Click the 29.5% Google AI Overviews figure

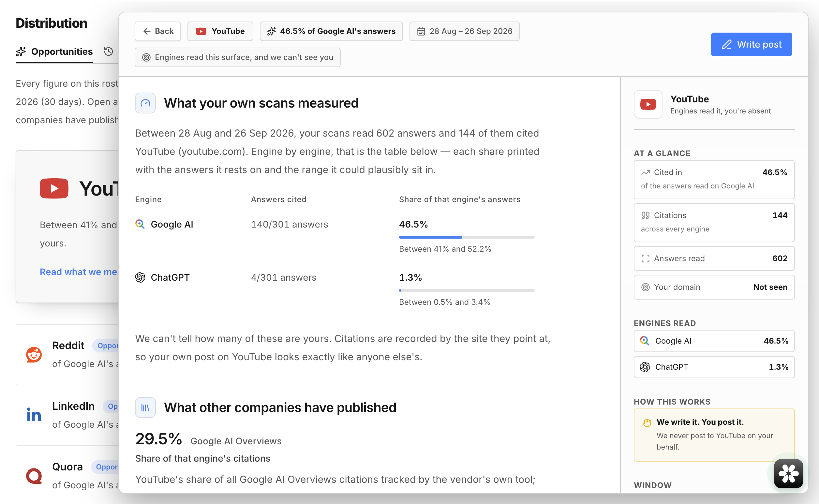click(158, 439)
